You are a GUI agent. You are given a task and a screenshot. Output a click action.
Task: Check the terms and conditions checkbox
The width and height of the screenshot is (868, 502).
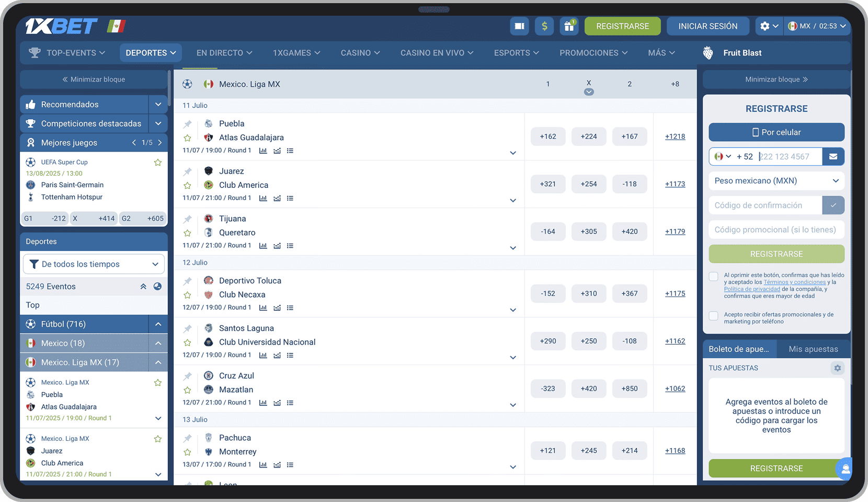click(714, 277)
